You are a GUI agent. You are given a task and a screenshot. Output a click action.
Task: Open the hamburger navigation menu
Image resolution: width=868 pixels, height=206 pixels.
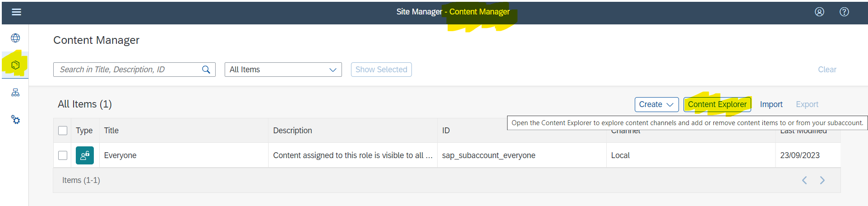[x=16, y=12]
